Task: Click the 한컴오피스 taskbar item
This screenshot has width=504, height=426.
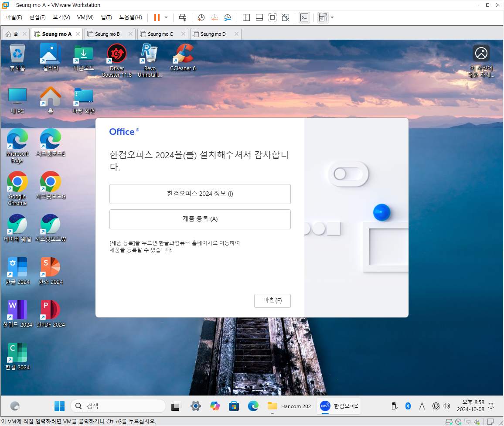Action: (339, 406)
